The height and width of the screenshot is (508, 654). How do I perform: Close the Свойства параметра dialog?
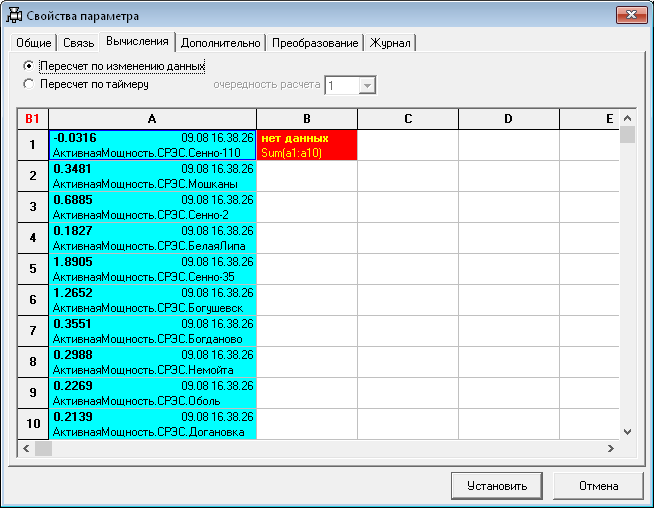pyautogui.click(x=628, y=15)
